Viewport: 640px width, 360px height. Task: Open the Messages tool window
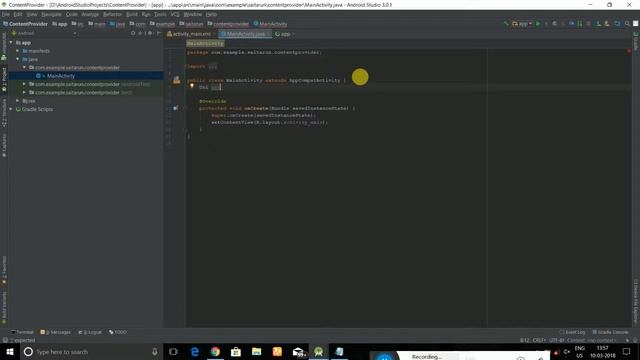pyautogui.click(x=56, y=332)
